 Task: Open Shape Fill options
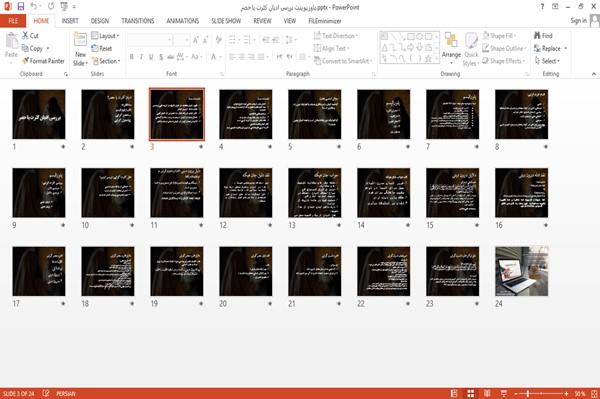point(499,36)
